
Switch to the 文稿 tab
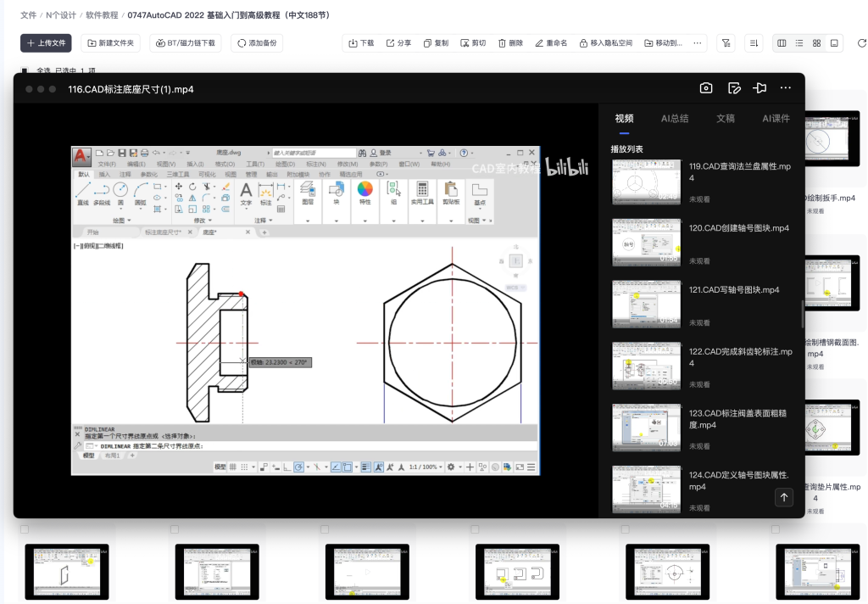pyautogui.click(x=726, y=119)
